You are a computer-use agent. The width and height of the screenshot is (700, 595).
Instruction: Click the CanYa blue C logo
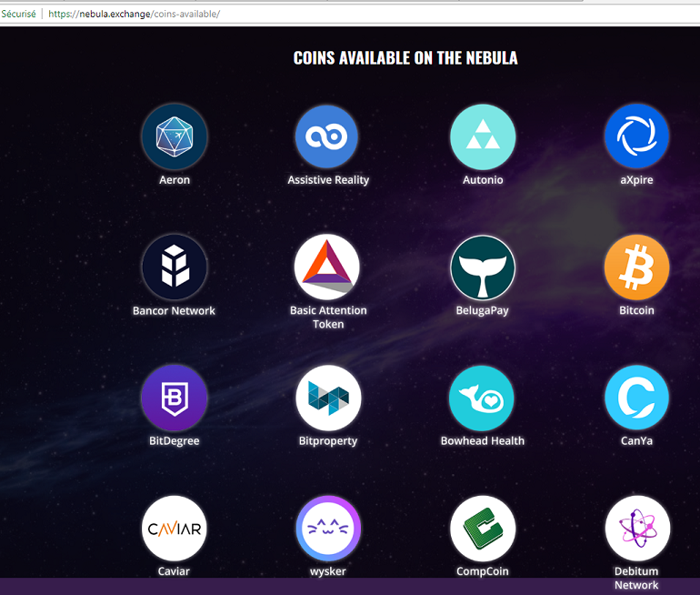[x=636, y=398]
